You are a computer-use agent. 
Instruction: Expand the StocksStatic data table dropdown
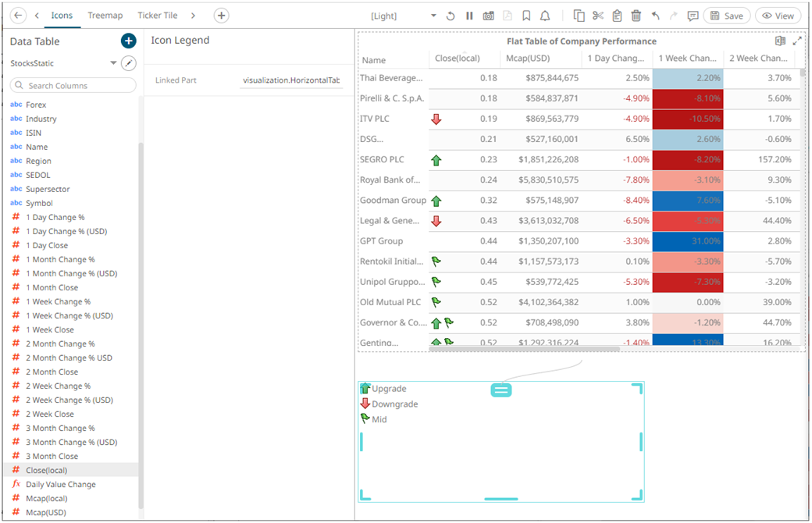tap(113, 63)
